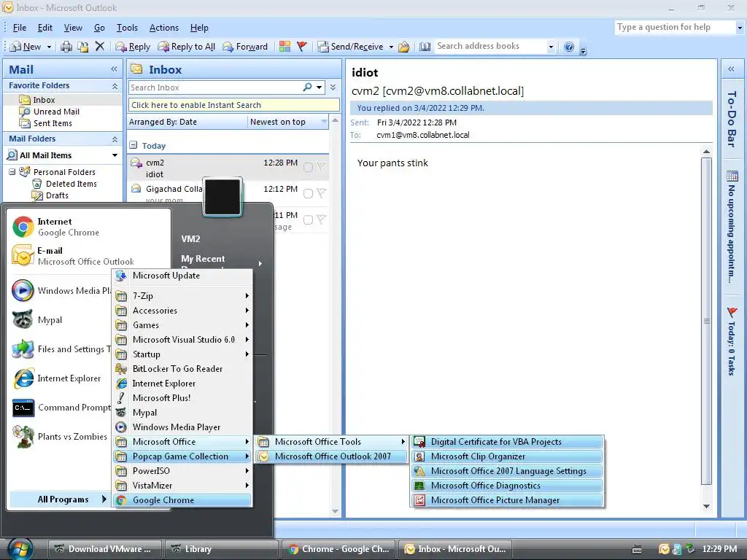Open the Tools menu
The height and width of the screenshot is (560, 747).
click(127, 28)
